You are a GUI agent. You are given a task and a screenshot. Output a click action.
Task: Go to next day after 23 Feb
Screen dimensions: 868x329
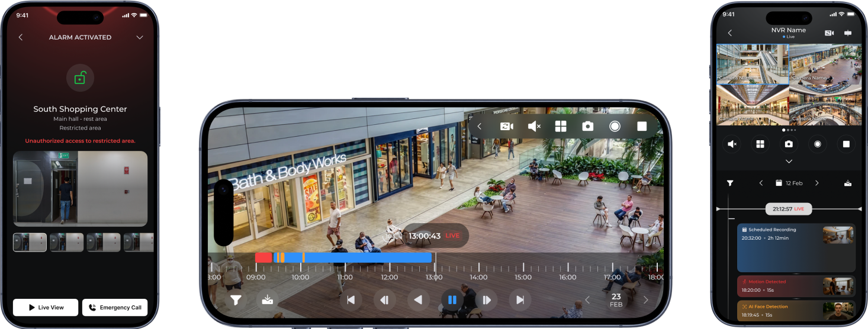[x=645, y=300]
